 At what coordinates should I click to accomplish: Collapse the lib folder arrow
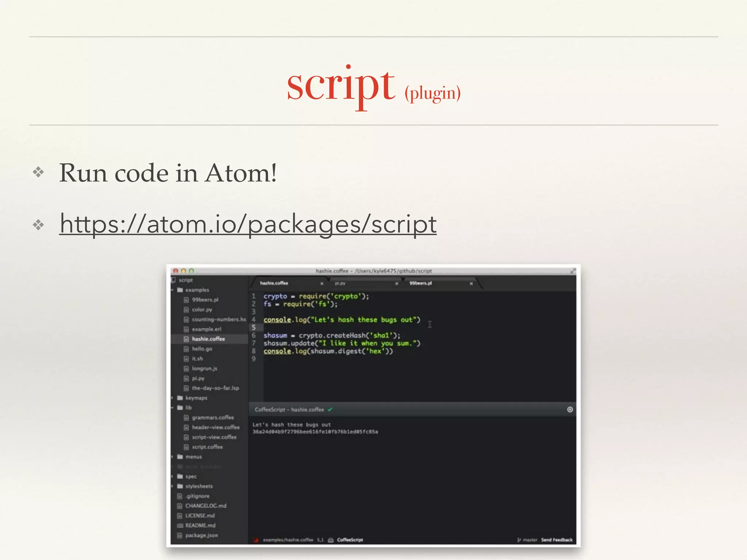point(173,408)
